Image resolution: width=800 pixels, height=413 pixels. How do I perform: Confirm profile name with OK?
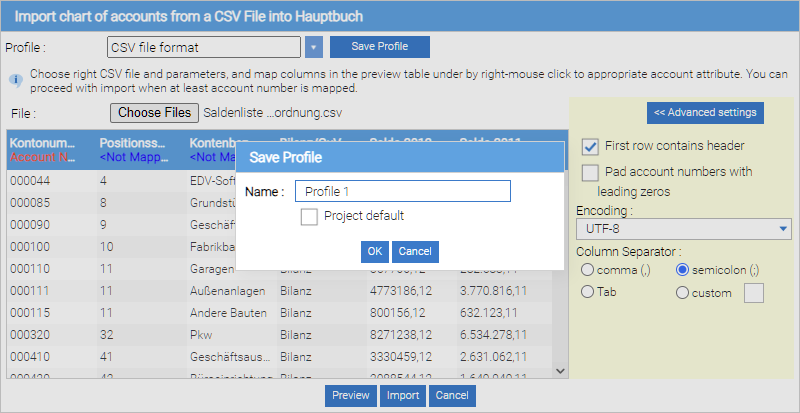click(x=374, y=252)
